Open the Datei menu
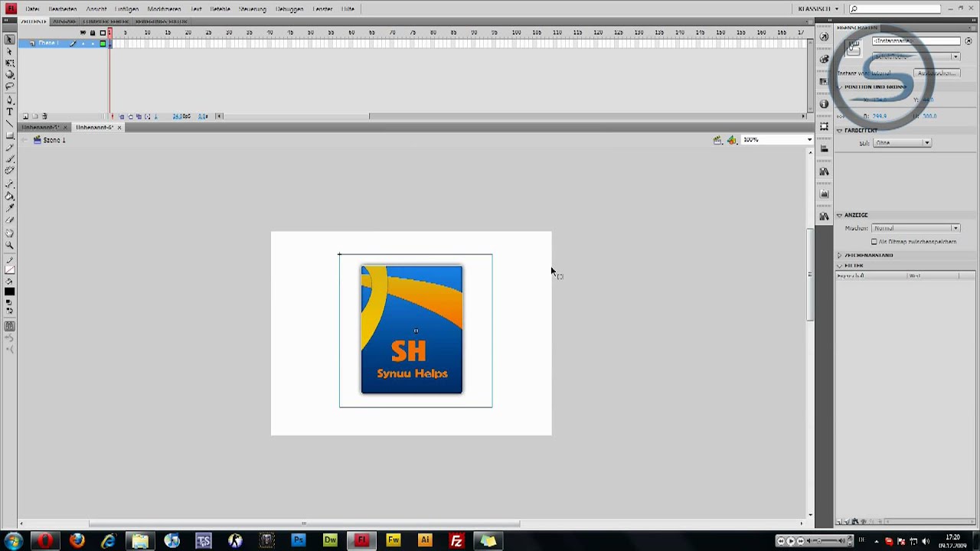 tap(32, 9)
